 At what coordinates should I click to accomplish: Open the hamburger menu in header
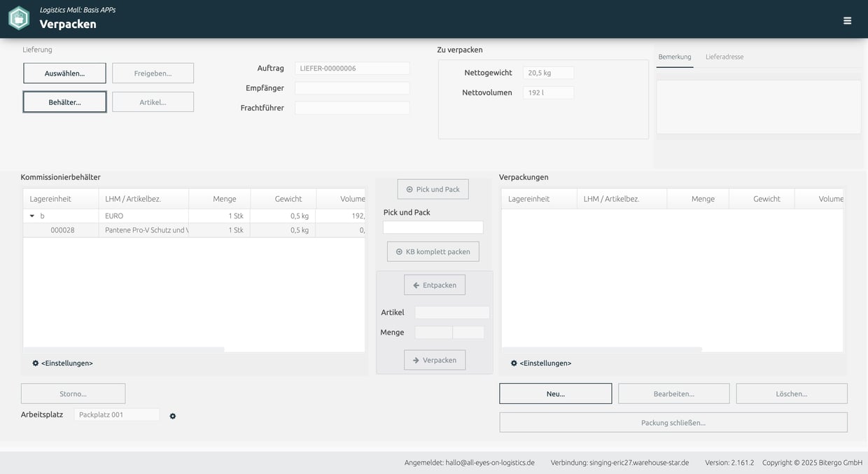tap(847, 20)
